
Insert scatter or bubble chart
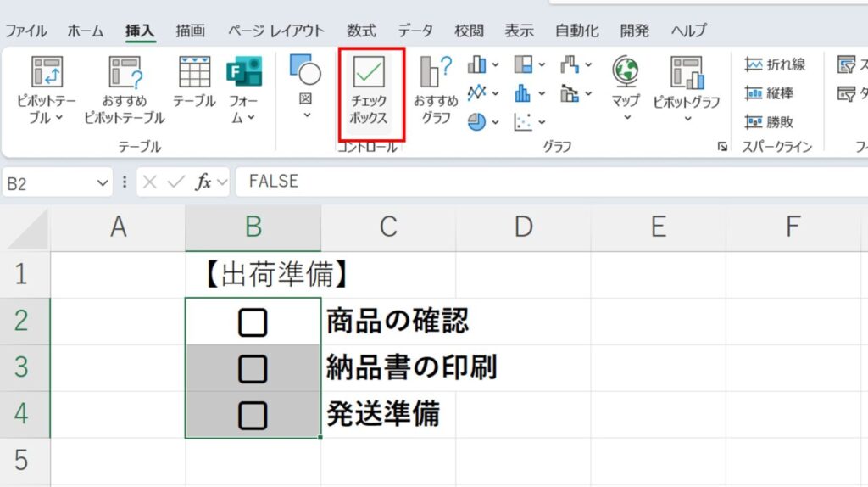(523, 121)
